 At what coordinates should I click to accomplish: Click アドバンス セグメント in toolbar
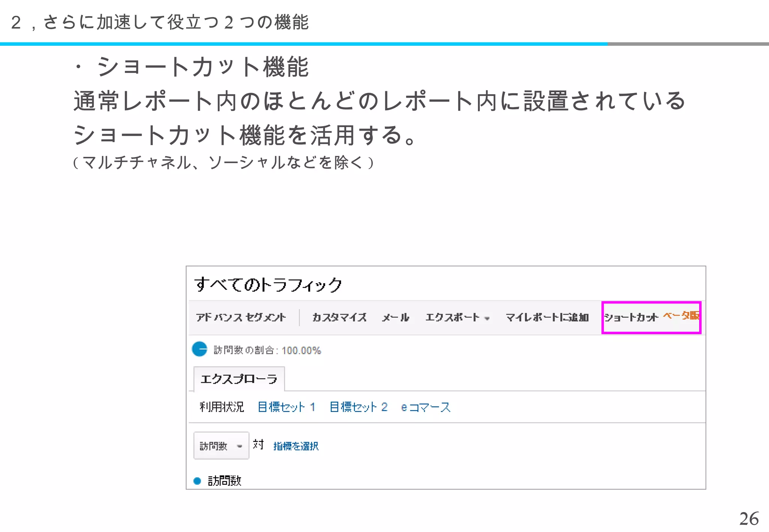pyautogui.click(x=241, y=317)
